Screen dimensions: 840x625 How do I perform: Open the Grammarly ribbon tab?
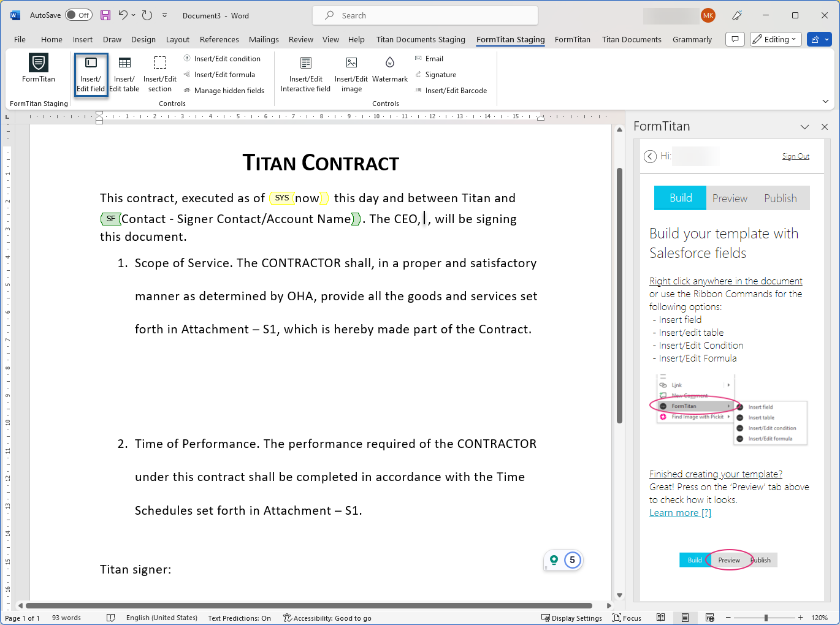click(x=692, y=39)
